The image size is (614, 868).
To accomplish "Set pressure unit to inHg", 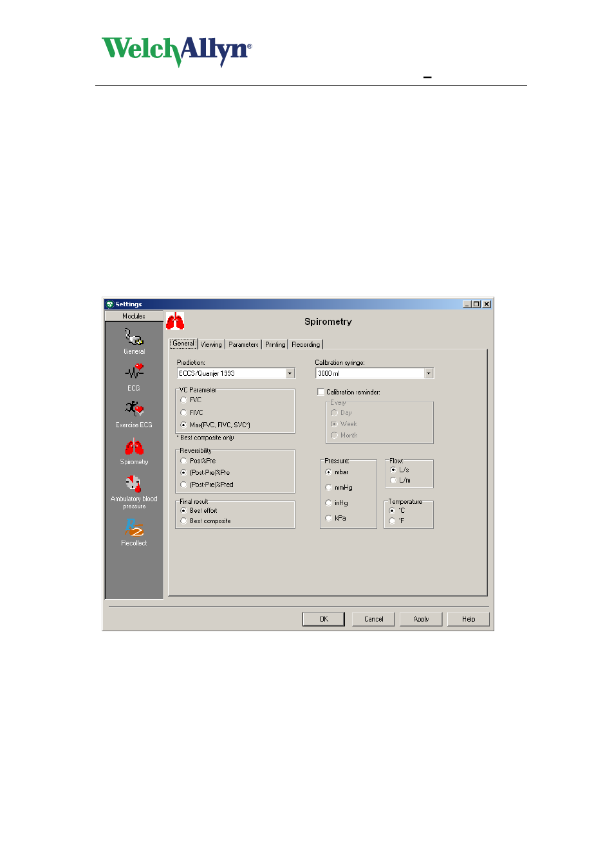I will [x=328, y=503].
